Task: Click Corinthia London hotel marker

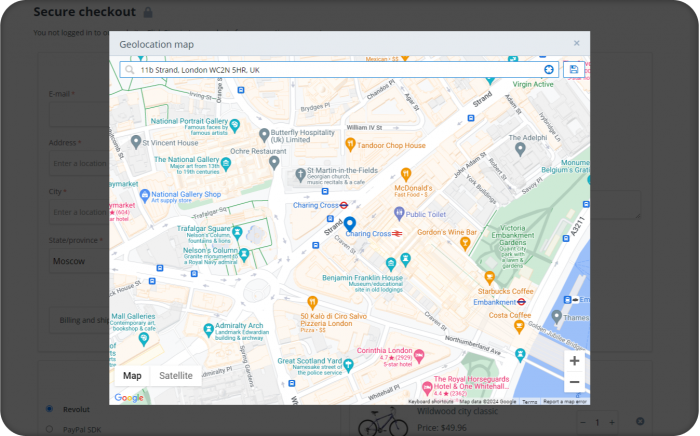Action: click(418, 356)
